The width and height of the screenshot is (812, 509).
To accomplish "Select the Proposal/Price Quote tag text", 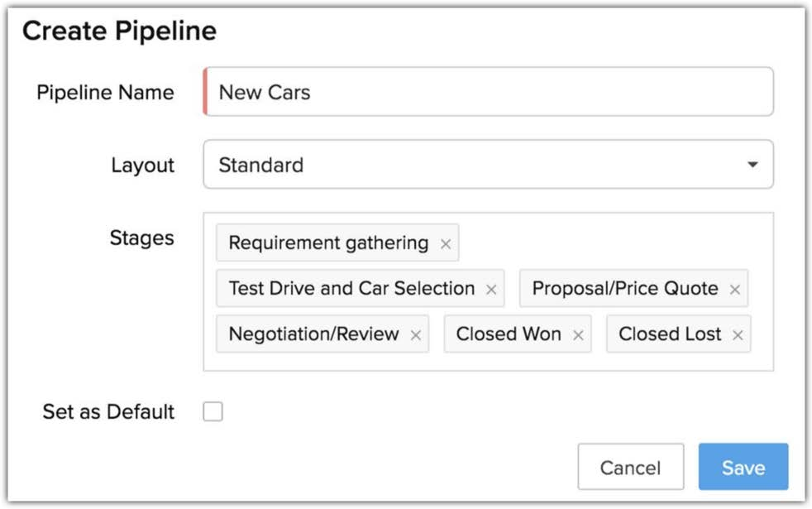I will [625, 289].
